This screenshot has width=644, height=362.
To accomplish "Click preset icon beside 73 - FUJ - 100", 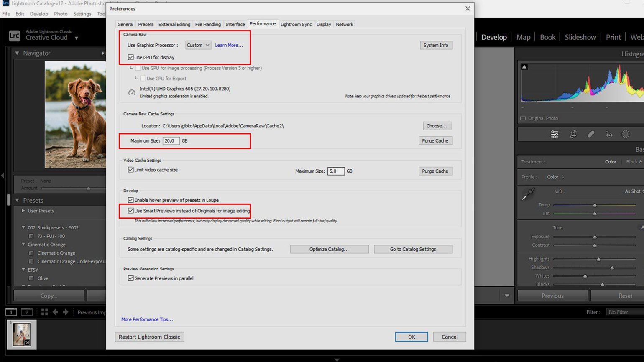I will tap(31, 236).
